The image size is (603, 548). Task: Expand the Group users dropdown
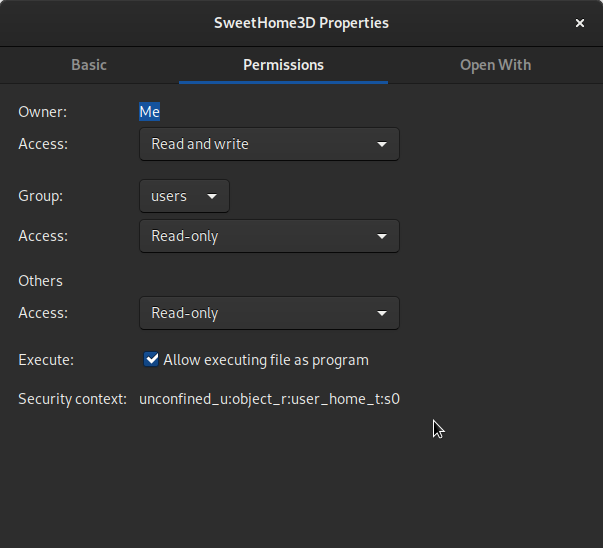coord(184,196)
